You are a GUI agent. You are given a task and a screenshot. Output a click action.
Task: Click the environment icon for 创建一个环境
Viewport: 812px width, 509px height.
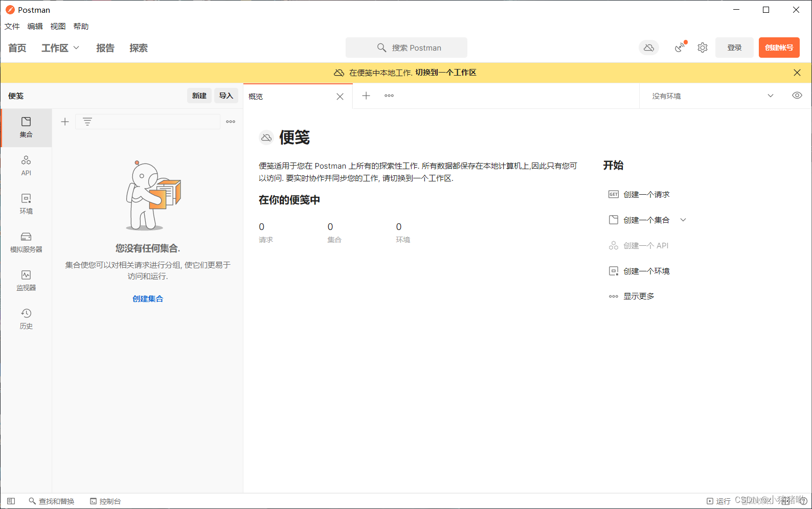tap(614, 271)
